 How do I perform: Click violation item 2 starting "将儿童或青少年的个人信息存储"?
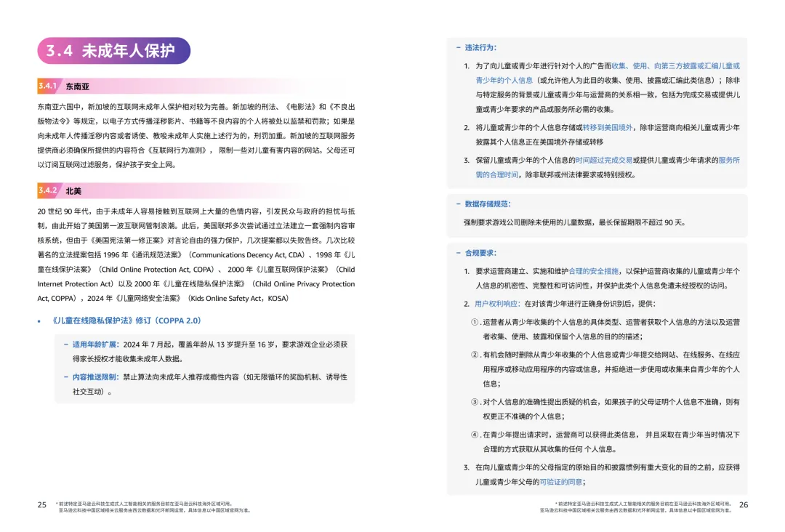[601, 134]
